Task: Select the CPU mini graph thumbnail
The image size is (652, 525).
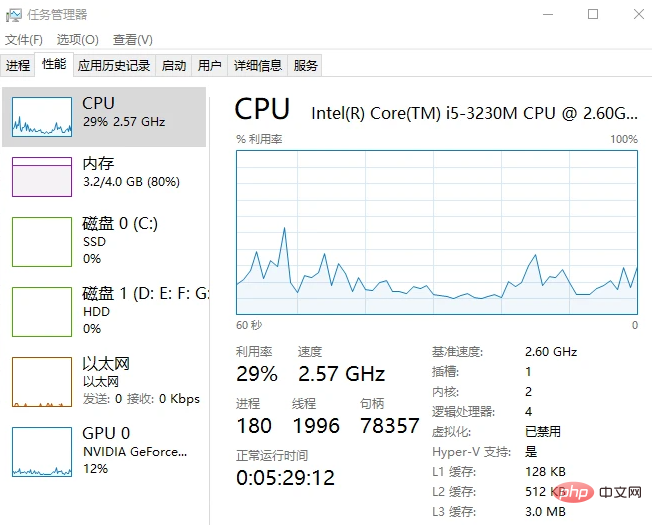Action: tap(42, 117)
